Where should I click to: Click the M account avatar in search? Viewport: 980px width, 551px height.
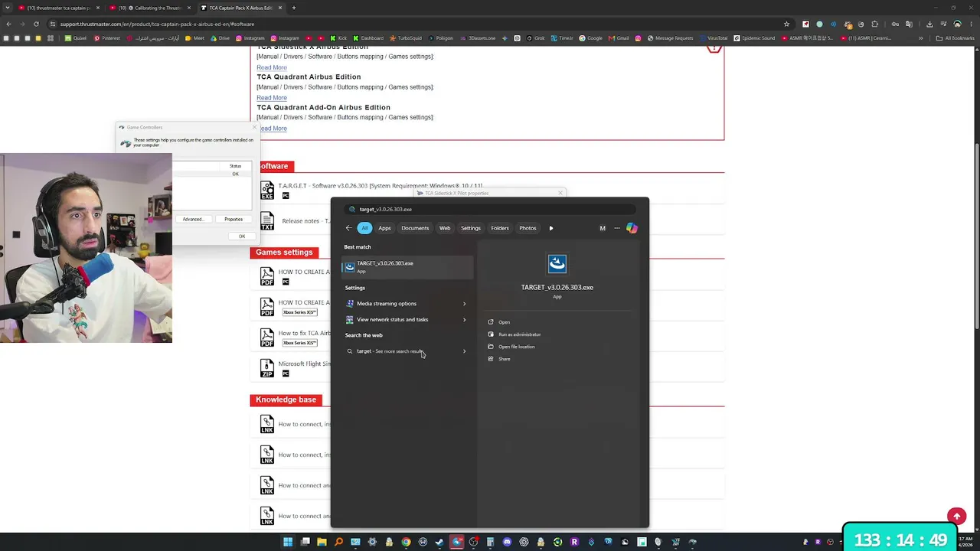click(x=603, y=228)
